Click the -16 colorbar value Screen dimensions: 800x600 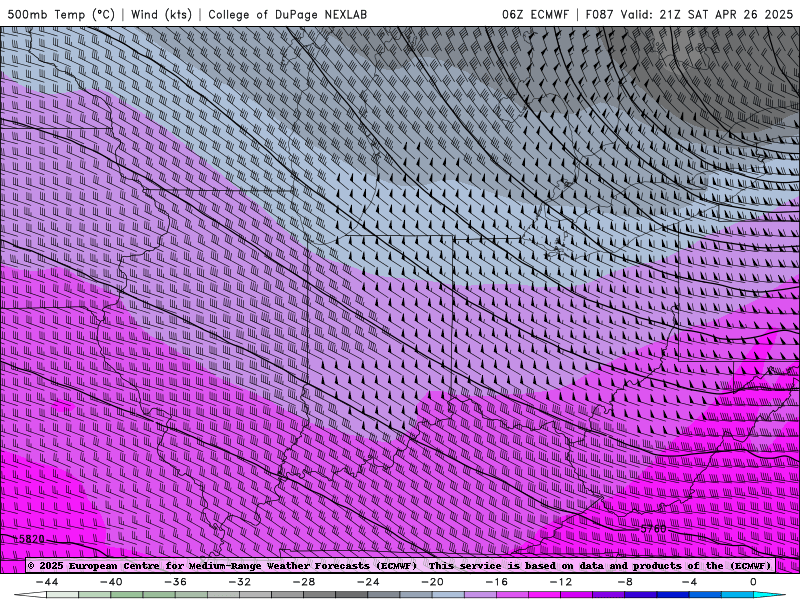pyautogui.click(x=496, y=582)
